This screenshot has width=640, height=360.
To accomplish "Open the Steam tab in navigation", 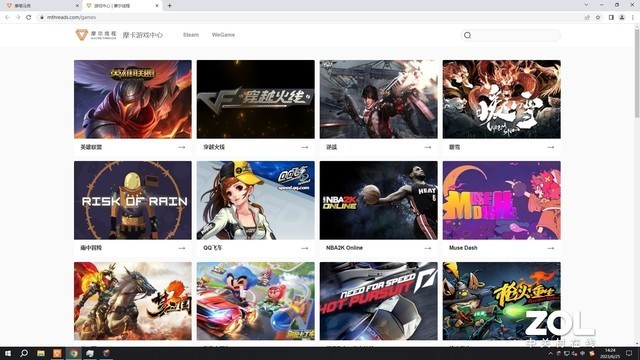I will pos(191,35).
